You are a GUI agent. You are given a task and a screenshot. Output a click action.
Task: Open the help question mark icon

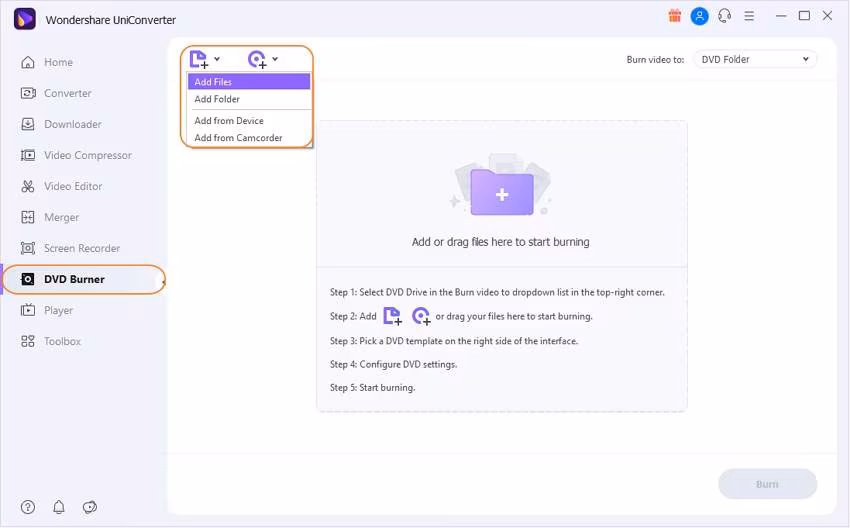[x=28, y=507]
